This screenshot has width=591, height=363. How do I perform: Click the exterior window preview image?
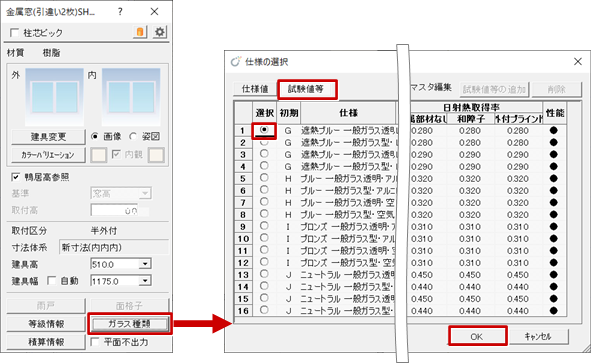pyautogui.click(x=54, y=97)
